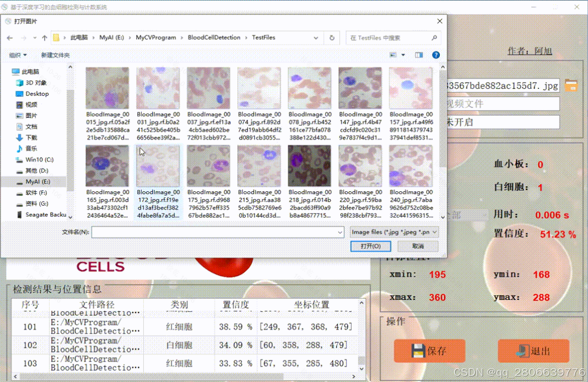Select 软件 (F:) drive
This screenshot has width=588, height=382.
(x=32, y=192)
